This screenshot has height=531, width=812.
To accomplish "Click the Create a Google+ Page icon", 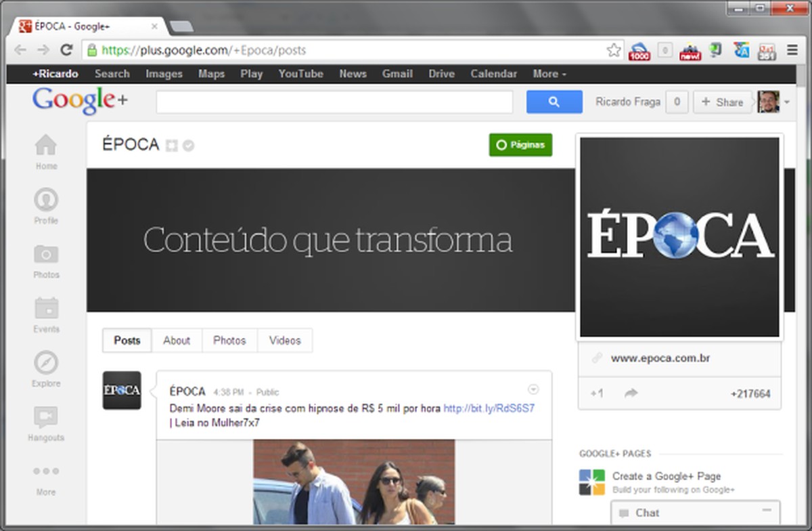I will pyautogui.click(x=592, y=482).
